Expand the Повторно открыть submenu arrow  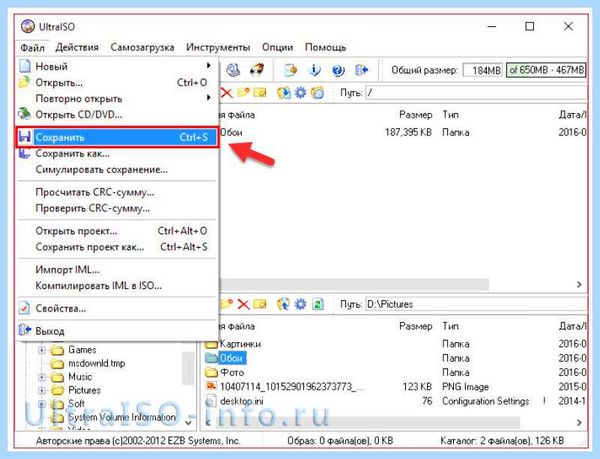pos(209,98)
